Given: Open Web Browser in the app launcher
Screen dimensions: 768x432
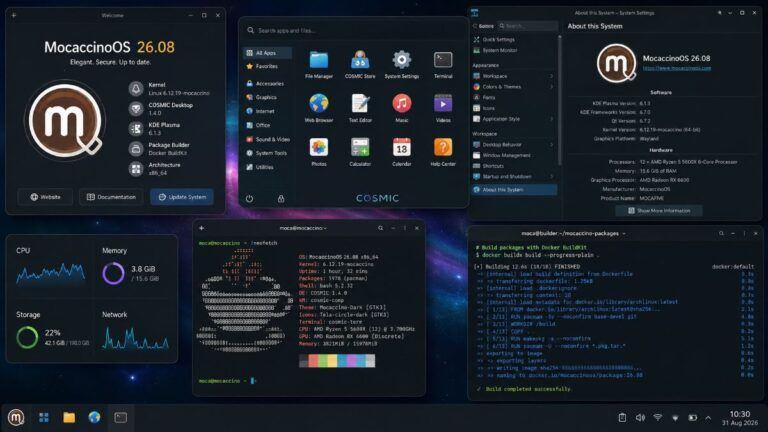Looking at the screenshot, I should coord(318,108).
